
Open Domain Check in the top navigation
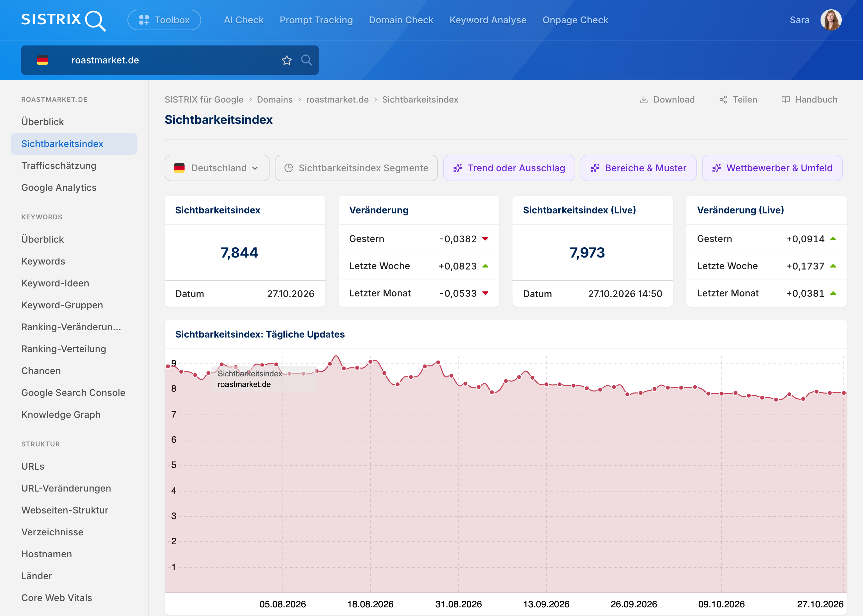click(x=401, y=20)
